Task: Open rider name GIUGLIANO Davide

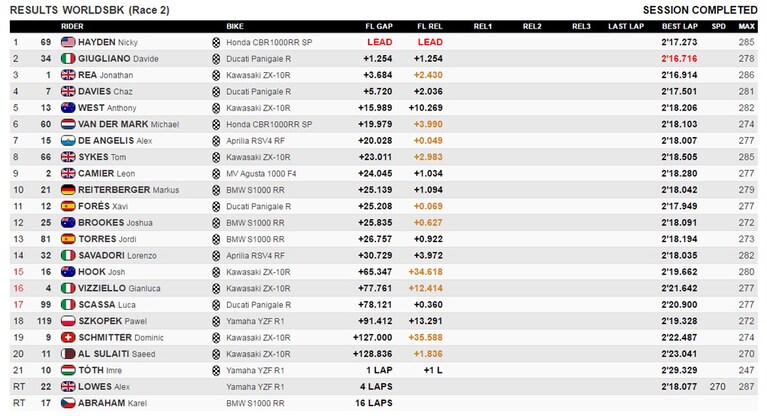Action: point(118,59)
